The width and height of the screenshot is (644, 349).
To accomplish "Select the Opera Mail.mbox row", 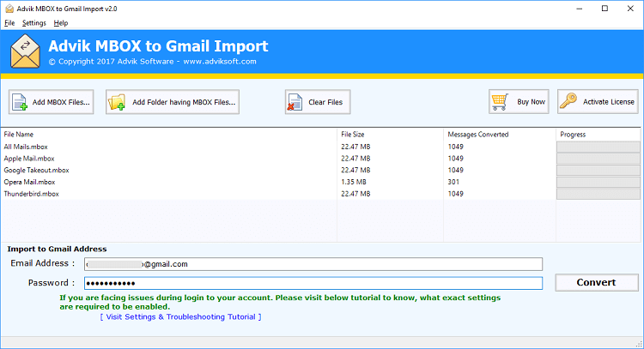I will [x=320, y=182].
